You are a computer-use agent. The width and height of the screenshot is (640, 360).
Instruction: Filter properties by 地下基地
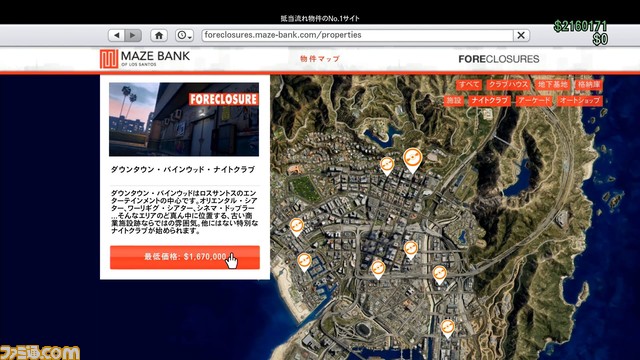pyautogui.click(x=552, y=85)
